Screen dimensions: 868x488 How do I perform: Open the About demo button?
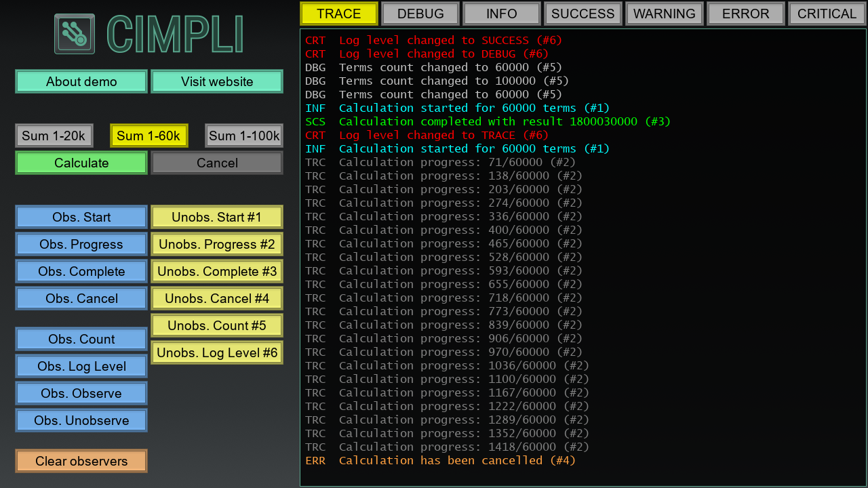point(81,81)
